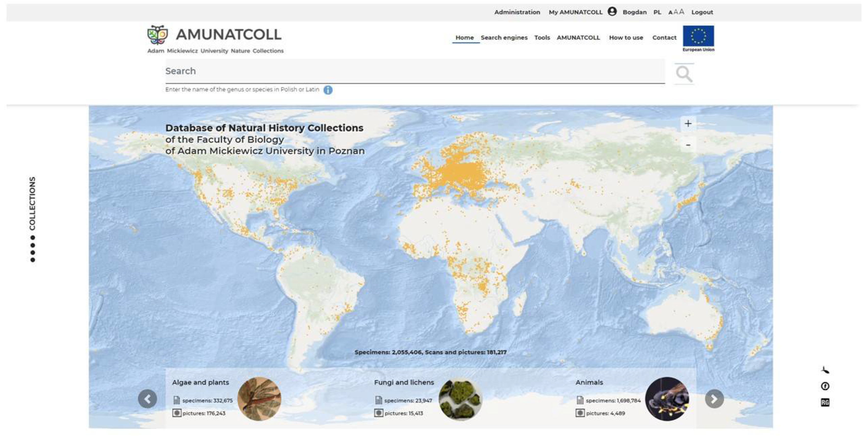Viewport: 868px width, 436px height.
Task: Click the European Union flag logo
Action: pos(698,36)
